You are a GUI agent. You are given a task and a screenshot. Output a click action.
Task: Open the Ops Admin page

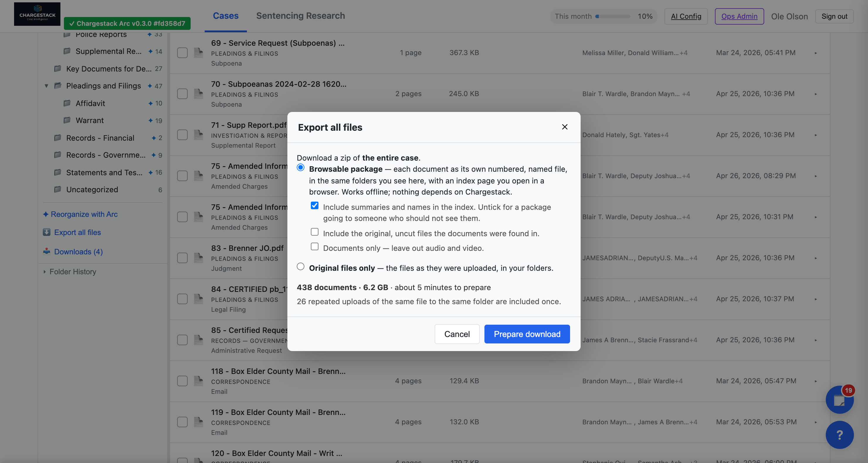click(x=739, y=16)
